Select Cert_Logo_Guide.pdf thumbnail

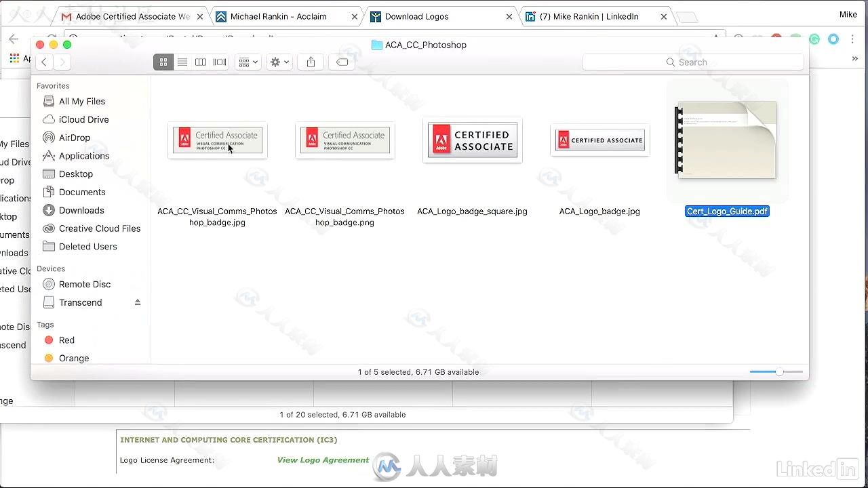[727, 140]
